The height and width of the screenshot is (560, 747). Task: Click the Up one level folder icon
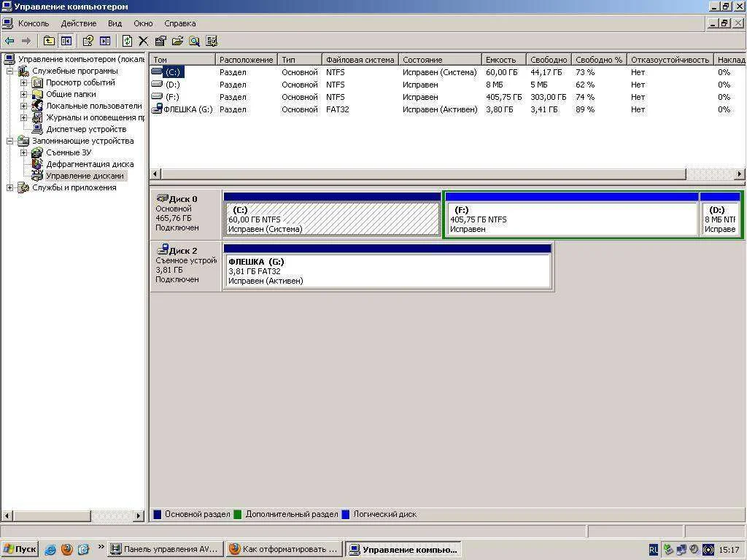pos(49,41)
